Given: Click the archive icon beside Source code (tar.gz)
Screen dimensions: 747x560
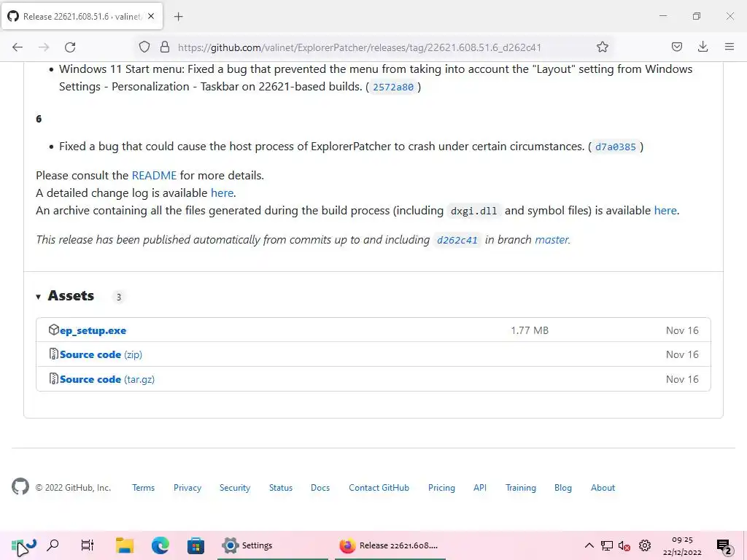Looking at the screenshot, I should [x=54, y=378].
